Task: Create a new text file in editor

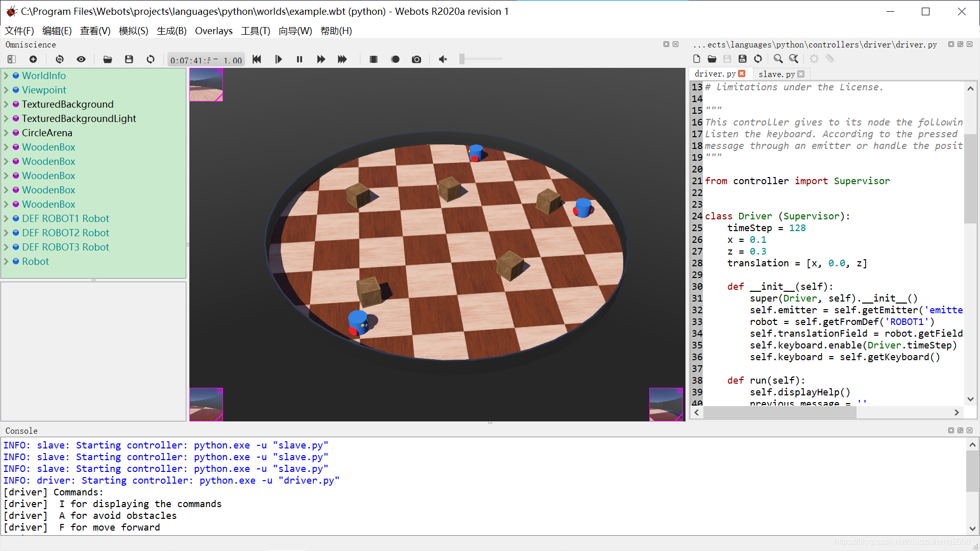Action: tap(697, 59)
